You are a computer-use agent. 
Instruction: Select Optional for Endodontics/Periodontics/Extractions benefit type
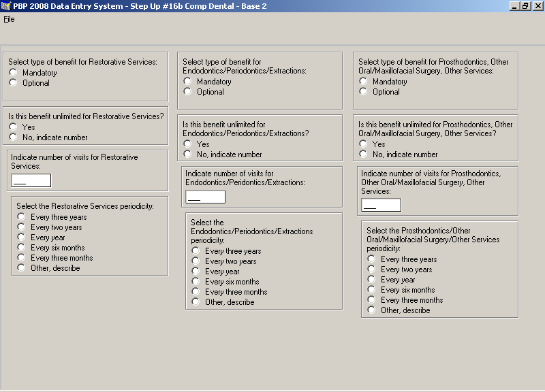[188, 91]
